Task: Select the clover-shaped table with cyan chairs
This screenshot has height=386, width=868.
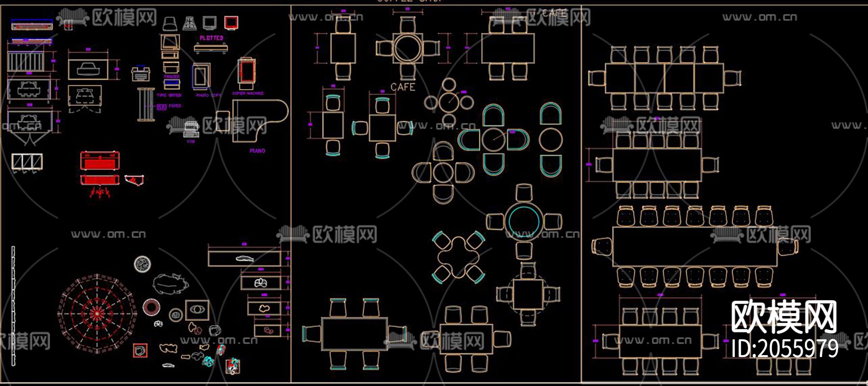Action: point(458,257)
